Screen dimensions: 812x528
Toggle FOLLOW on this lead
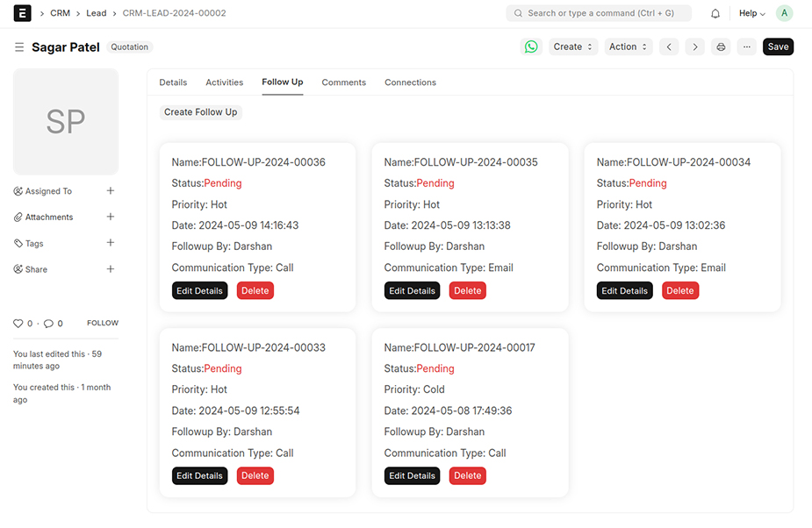pos(102,323)
